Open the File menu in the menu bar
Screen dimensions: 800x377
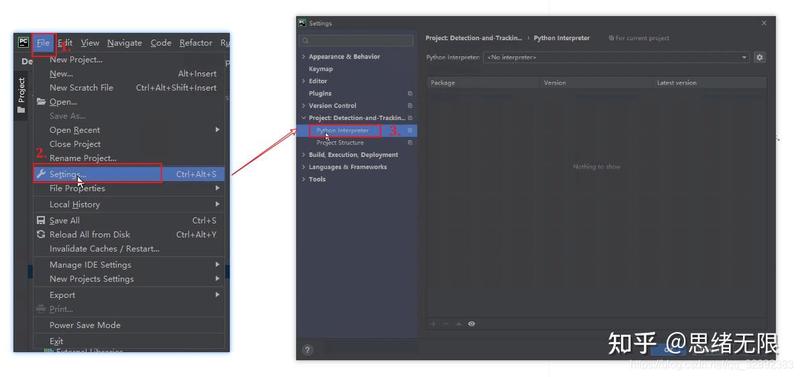pos(43,43)
